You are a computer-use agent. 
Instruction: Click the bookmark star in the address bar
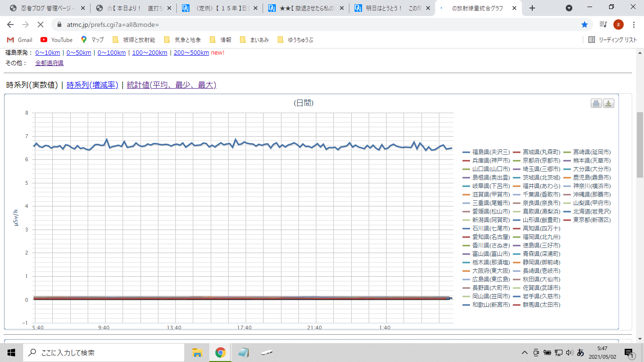click(x=585, y=25)
